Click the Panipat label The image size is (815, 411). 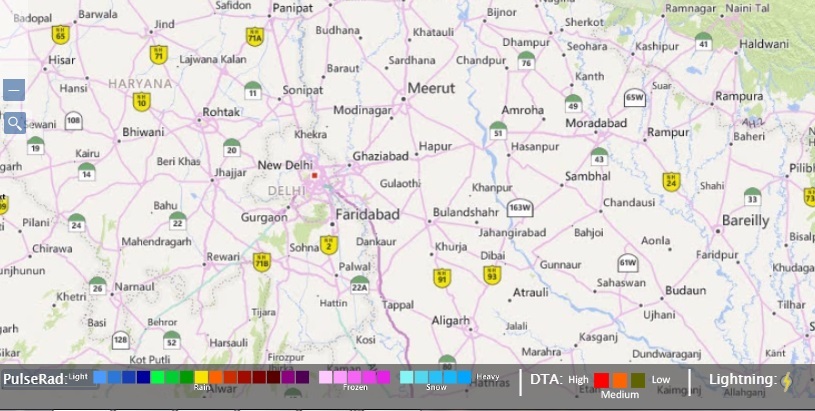pos(293,8)
